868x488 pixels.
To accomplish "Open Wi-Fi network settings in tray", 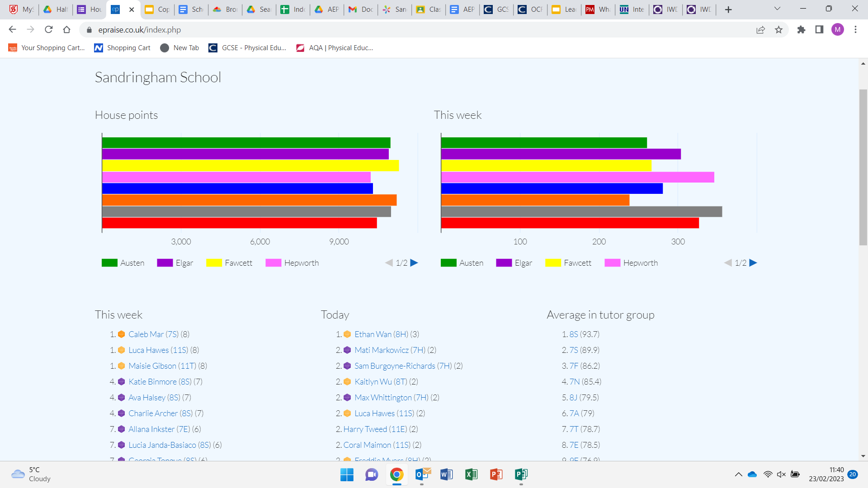I will pyautogui.click(x=768, y=474).
